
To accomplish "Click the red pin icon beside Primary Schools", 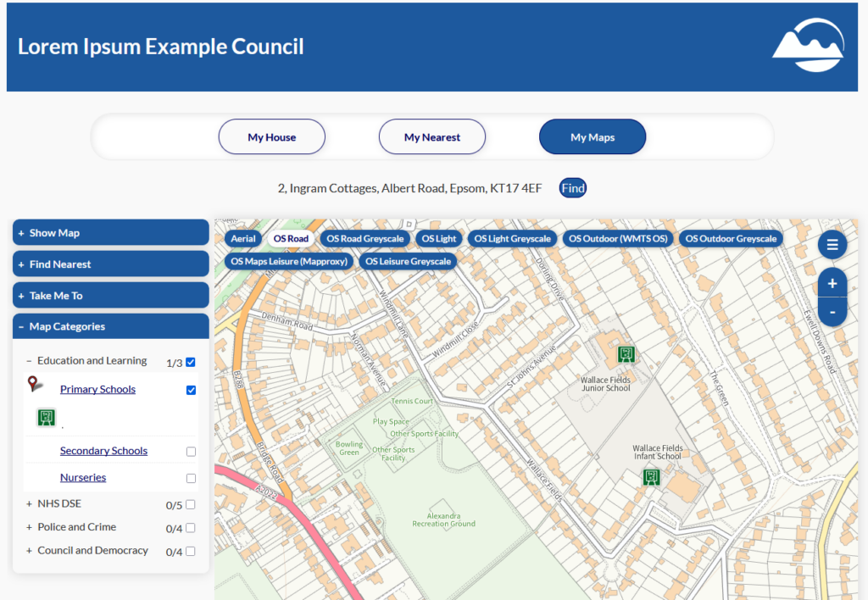I will pos(34,385).
